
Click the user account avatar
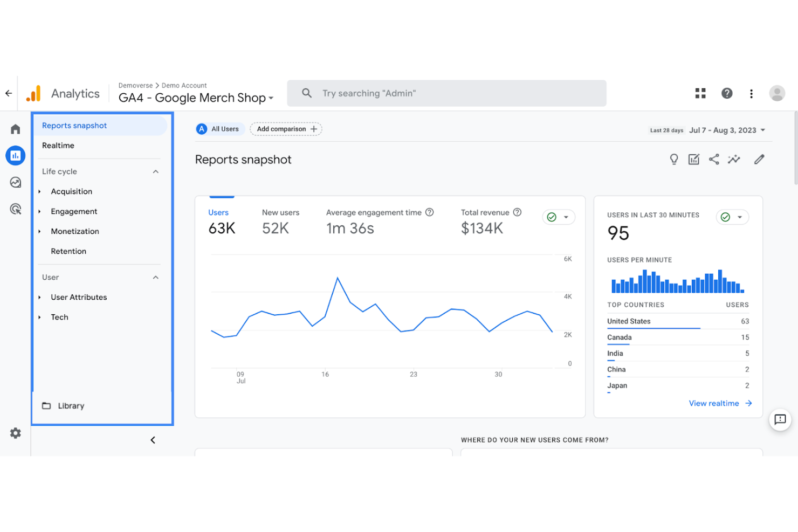[x=777, y=93]
